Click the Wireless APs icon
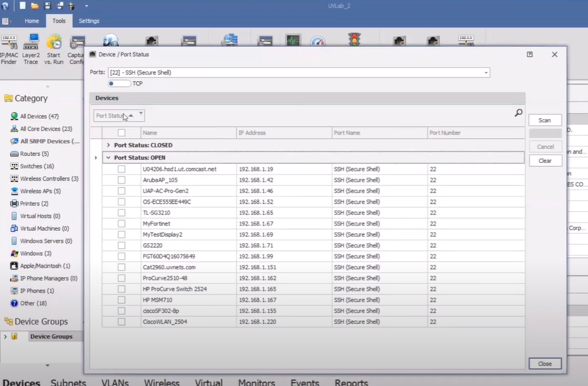This screenshot has height=386, width=588. [14, 191]
